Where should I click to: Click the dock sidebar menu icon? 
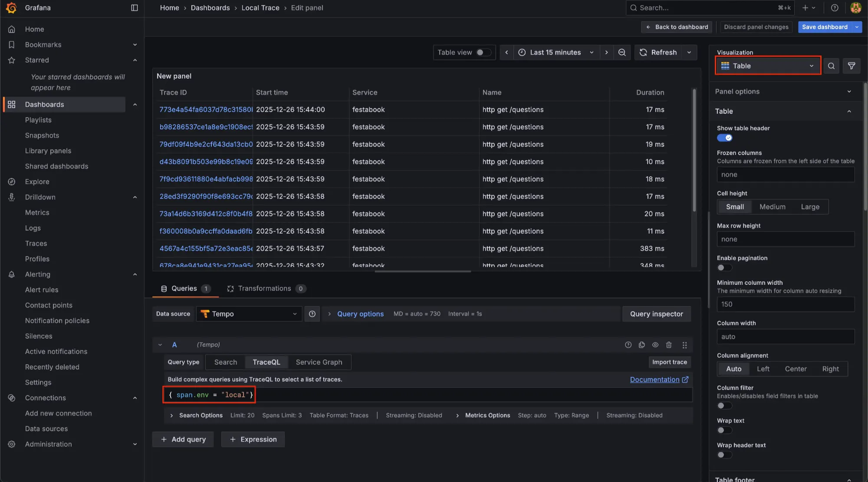point(134,8)
